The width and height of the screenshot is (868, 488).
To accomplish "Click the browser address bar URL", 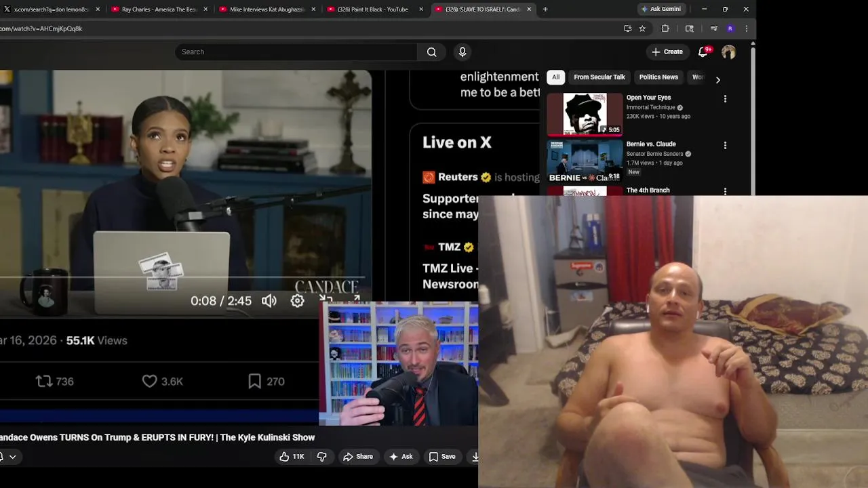I will [41, 28].
